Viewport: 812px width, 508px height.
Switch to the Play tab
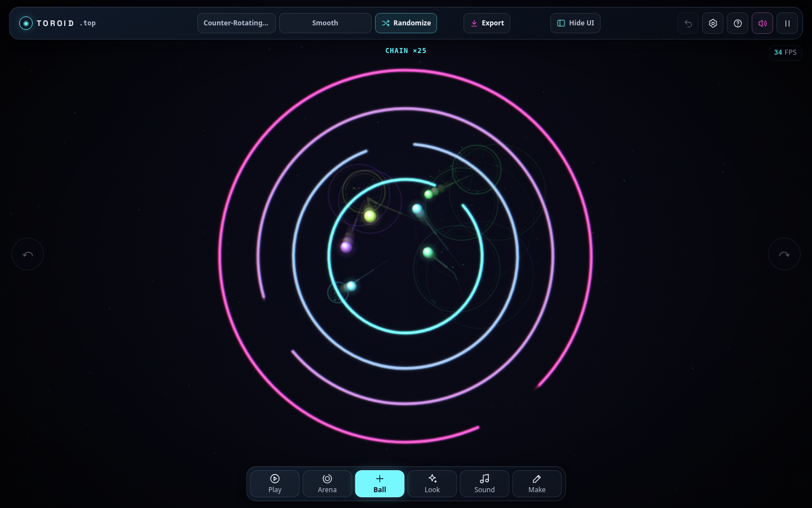pyautogui.click(x=275, y=484)
